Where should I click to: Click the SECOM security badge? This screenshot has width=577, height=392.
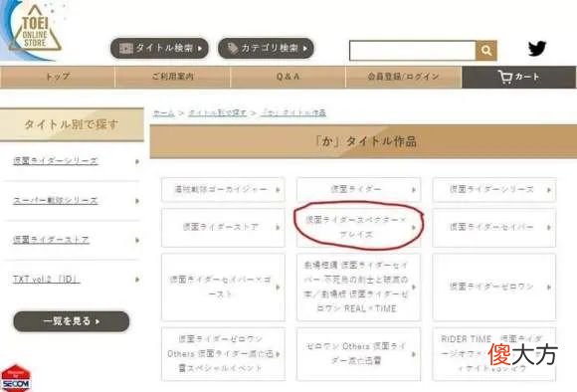click(x=16, y=378)
